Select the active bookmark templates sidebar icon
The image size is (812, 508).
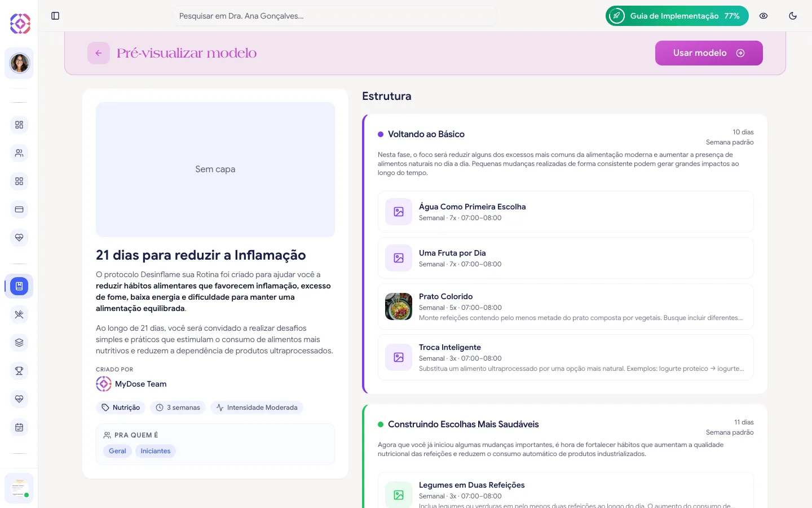click(19, 286)
